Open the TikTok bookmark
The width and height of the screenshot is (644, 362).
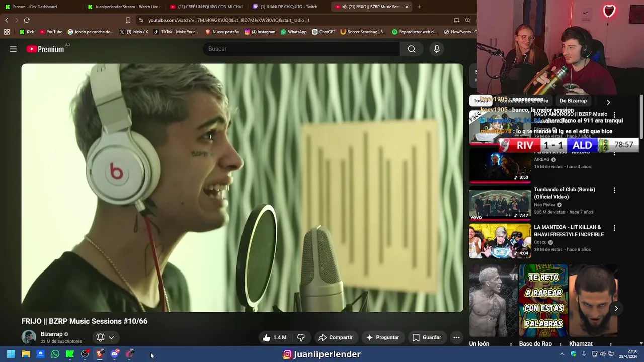pyautogui.click(x=176, y=32)
